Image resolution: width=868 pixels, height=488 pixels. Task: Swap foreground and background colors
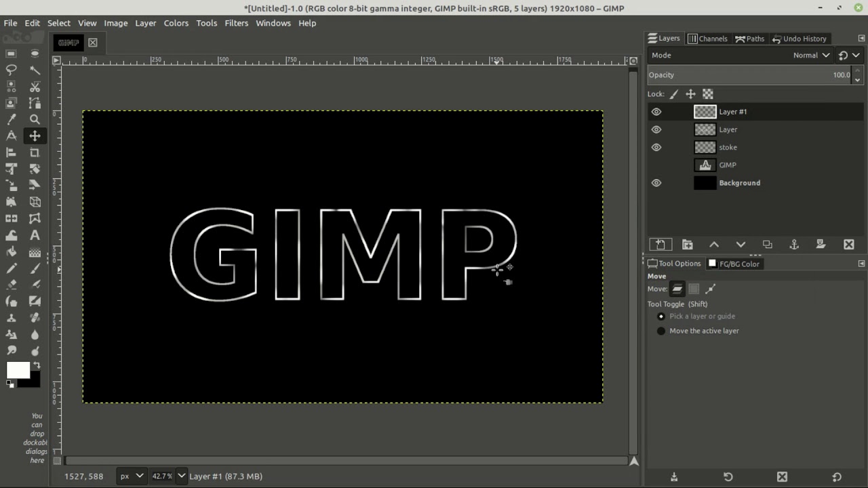(x=37, y=366)
